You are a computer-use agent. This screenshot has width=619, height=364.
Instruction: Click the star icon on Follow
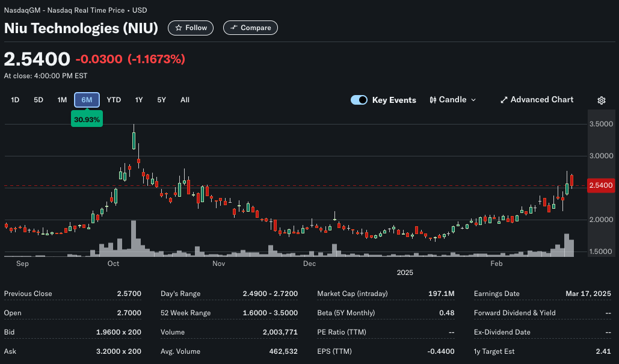click(x=179, y=28)
